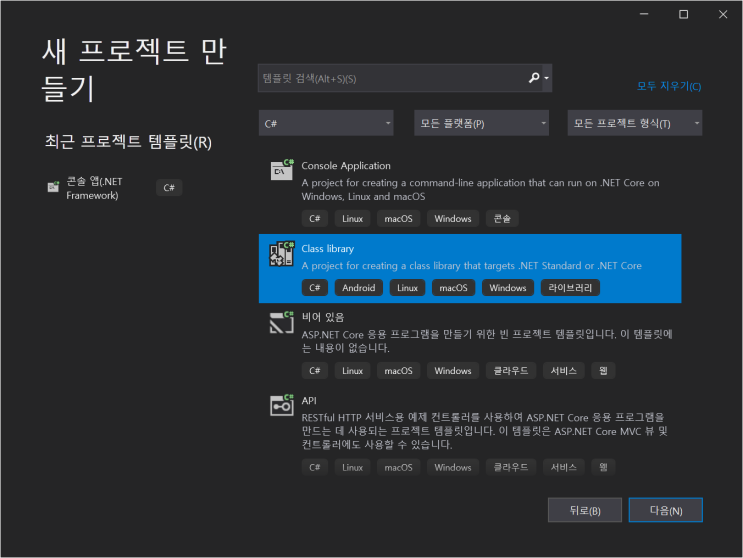Click the Linux tag under API template
The image size is (743, 558).
[x=352, y=467]
